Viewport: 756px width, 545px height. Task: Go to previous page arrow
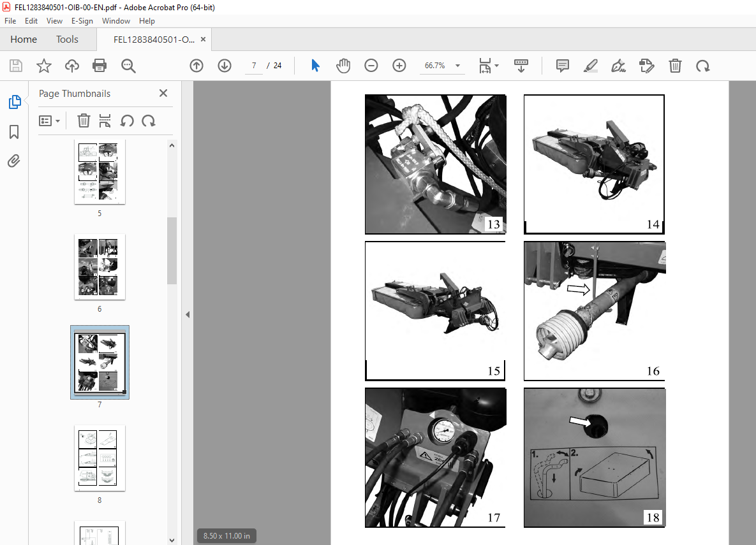pos(196,66)
